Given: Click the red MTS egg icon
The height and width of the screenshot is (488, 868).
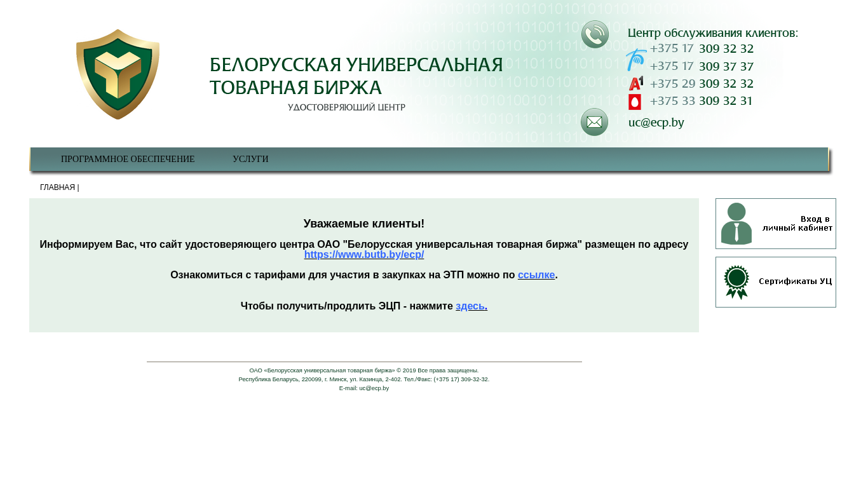Looking at the screenshot, I should (x=635, y=102).
